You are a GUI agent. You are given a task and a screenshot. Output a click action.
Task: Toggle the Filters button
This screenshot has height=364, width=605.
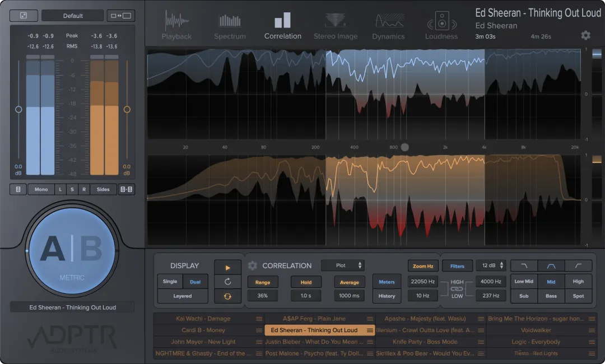tap(457, 266)
